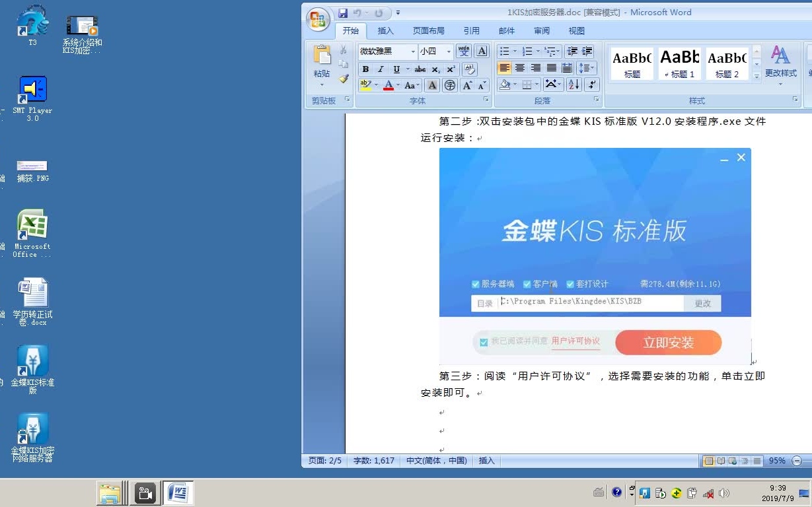Toggle align left for paragraph
This screenshot has width=812, height=507.
pos(505,68)
